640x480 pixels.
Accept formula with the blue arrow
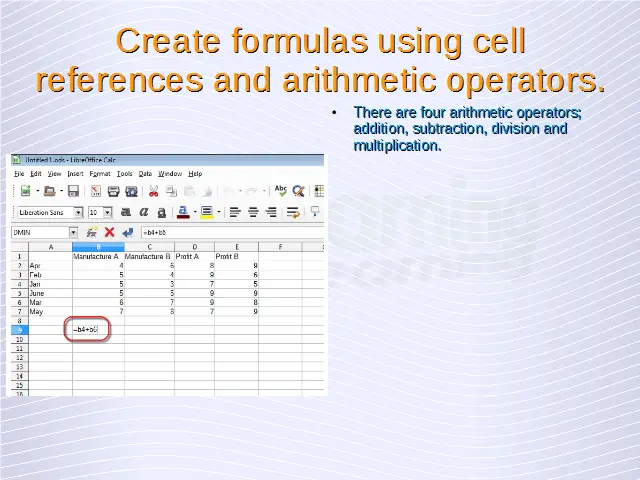point(126,232)
